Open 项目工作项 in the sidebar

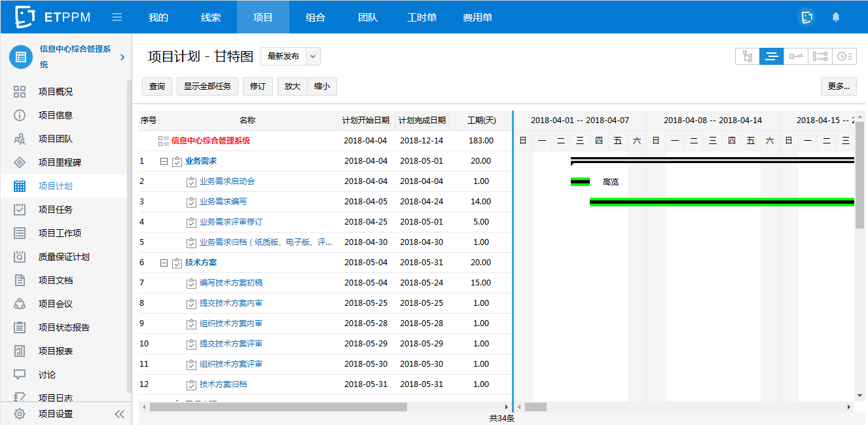click(60, 233)
